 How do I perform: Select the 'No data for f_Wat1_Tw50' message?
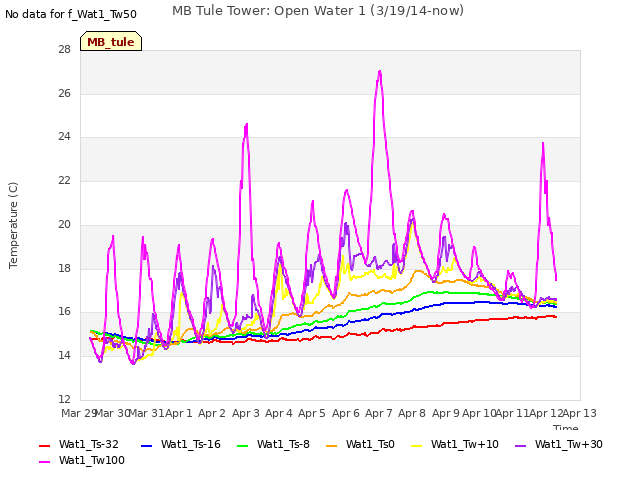[71, 14]
